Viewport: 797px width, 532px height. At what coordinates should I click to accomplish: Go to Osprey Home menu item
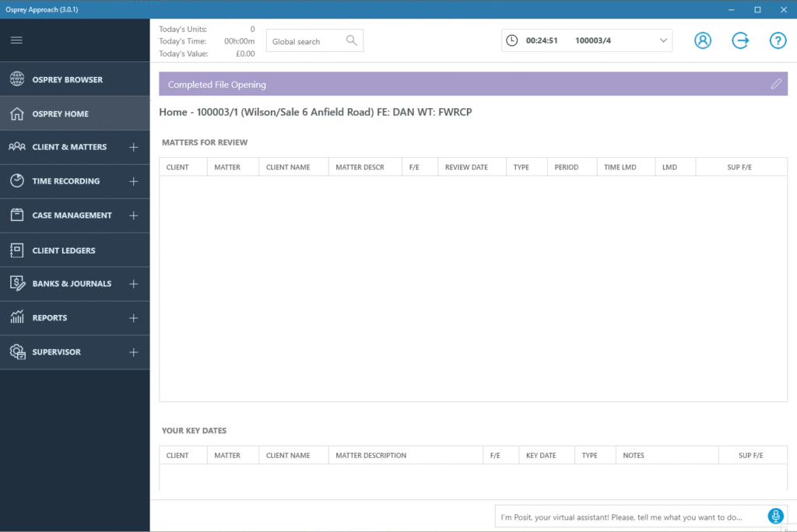75,114
